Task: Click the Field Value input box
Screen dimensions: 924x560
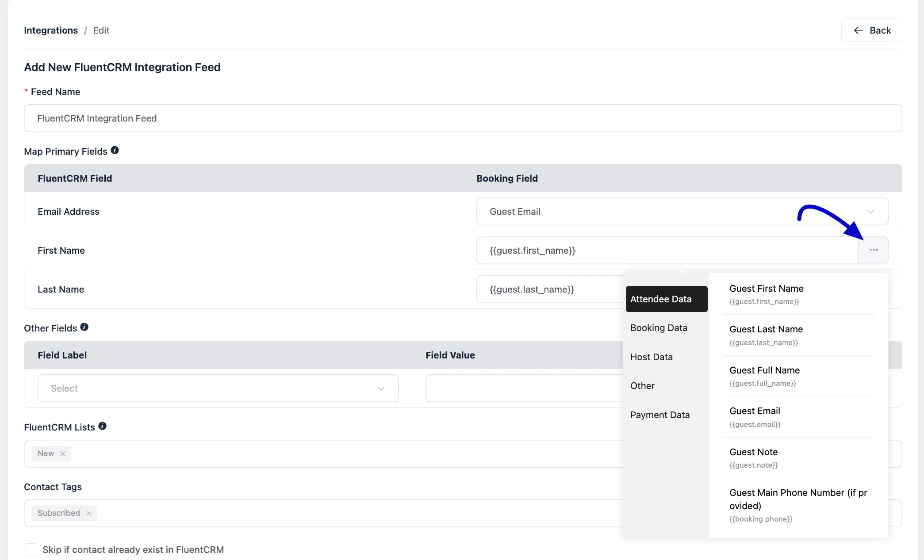Action: pyautogui.click(x=524, y=388)
